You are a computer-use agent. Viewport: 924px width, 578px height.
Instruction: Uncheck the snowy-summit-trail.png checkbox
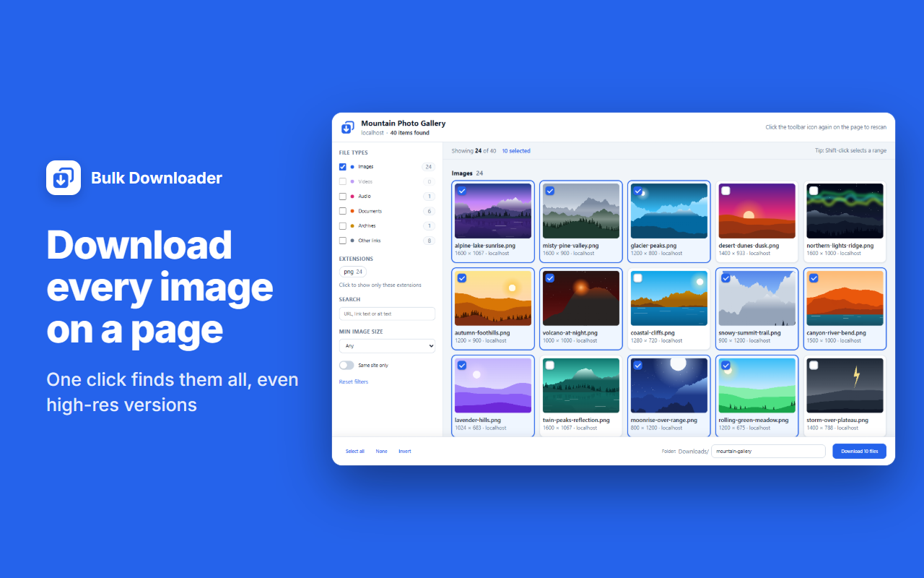click(x=726, y=278)
